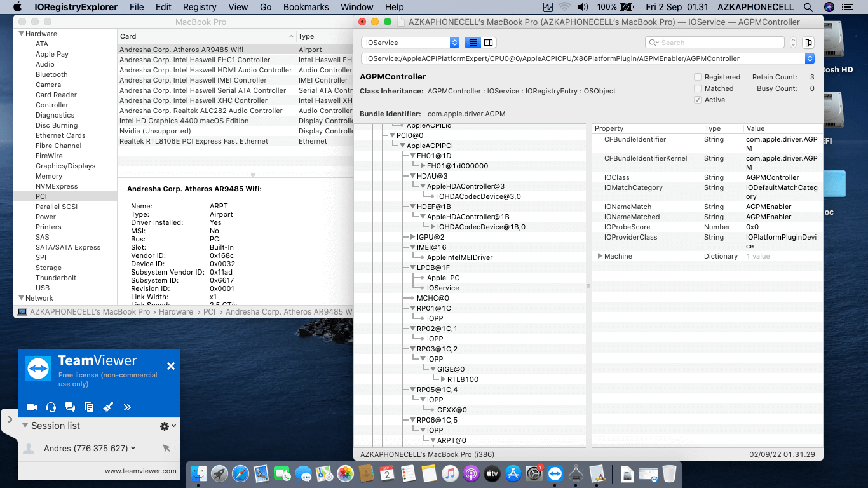Start TeamViewer video call camera icon
The width and height of the screenshot is (868, 488).
[32, 407]
